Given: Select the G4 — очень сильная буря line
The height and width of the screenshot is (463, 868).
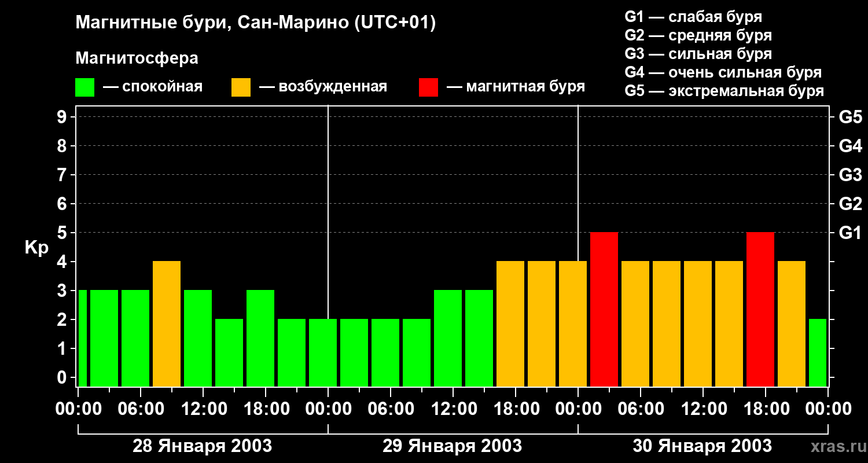Looking at the screenshot, I should tap(723, 72).
